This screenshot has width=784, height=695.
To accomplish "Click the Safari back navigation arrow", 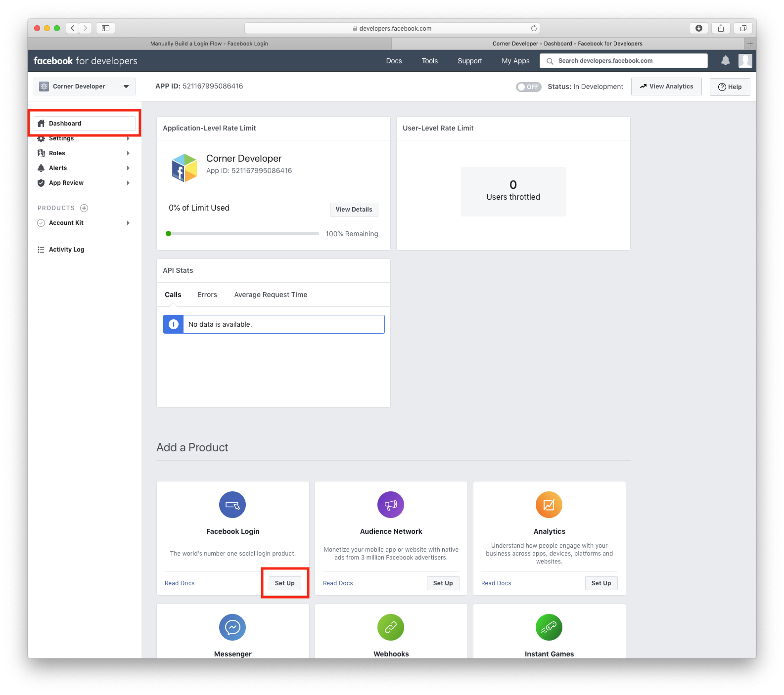I will [73, 28].
